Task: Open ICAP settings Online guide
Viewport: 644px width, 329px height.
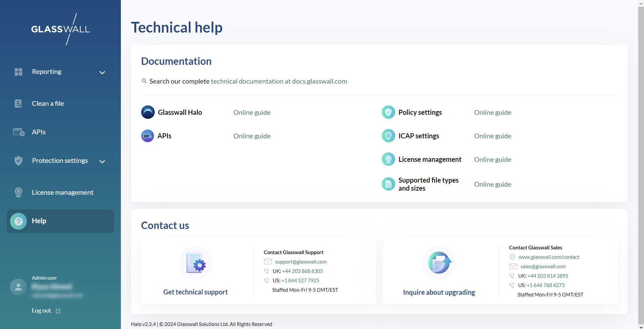Action: pyautogui.click(x=493, y=136)
